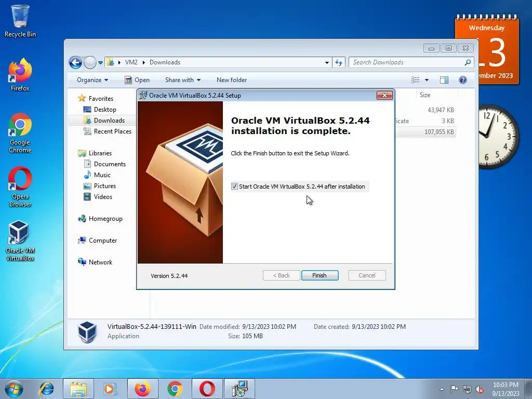Click the Explorer forward navigation arrow

tap(90, 62)
